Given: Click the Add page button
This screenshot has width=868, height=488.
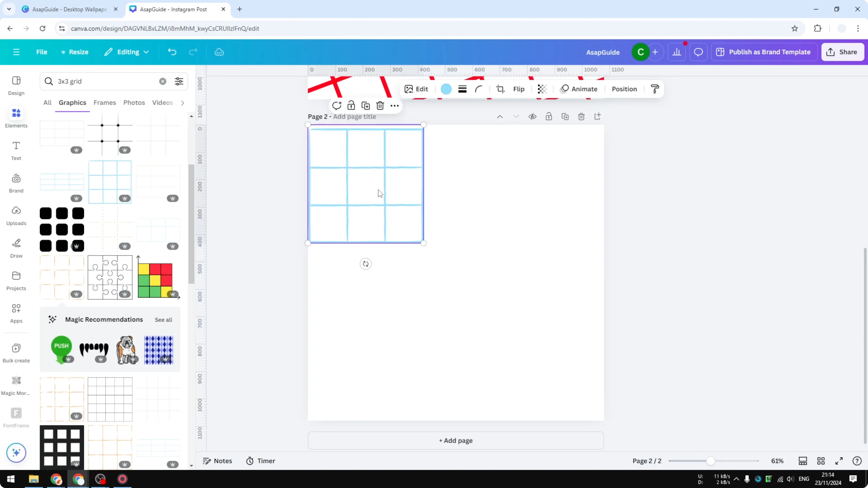Looking at the screenshot, I should pyautogui.click(x=455, y=441).
